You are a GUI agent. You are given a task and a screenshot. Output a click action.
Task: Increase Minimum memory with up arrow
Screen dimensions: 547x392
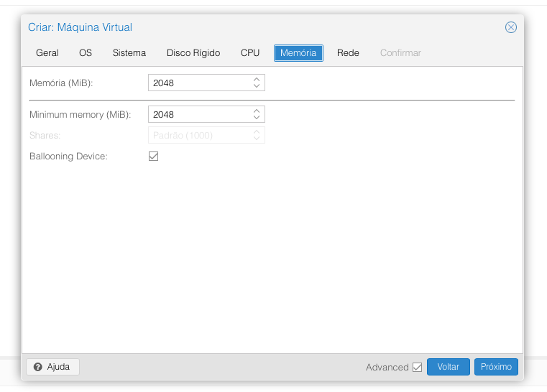pyautogui.click(x=257, y=111)
